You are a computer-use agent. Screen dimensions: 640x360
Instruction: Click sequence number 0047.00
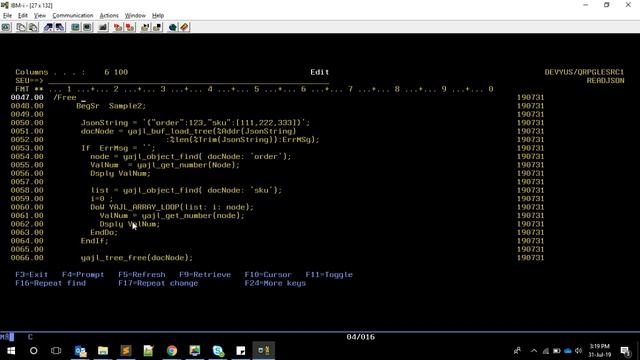pos(27,98)
